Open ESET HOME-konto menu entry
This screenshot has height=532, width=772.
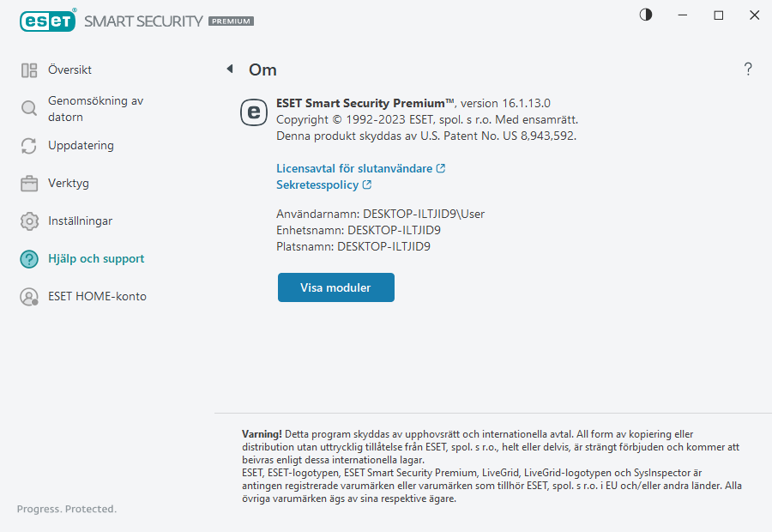pyautogui.click(x=97, y=297)
